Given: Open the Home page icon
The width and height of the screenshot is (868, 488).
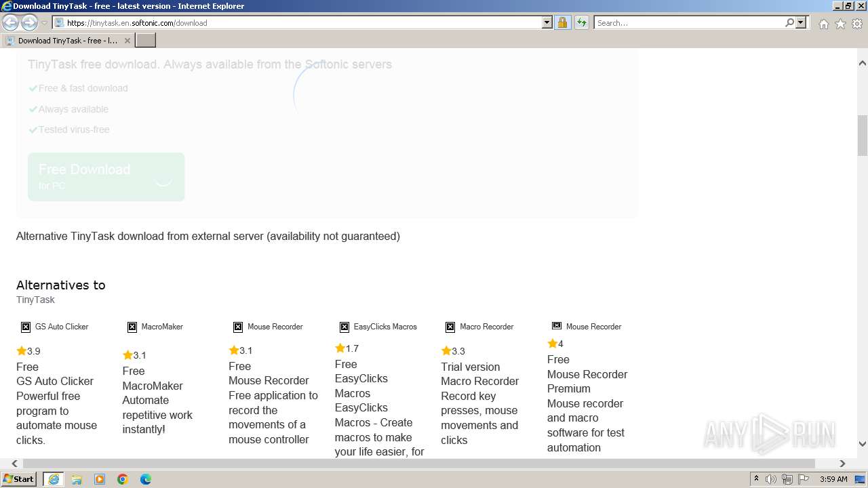Looking at the screenshot, I should [x=823, y=24].
